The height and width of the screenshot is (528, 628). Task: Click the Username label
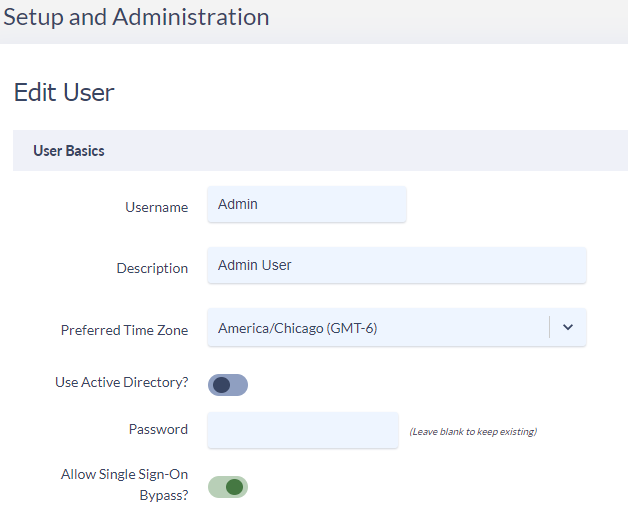[157, 207]
